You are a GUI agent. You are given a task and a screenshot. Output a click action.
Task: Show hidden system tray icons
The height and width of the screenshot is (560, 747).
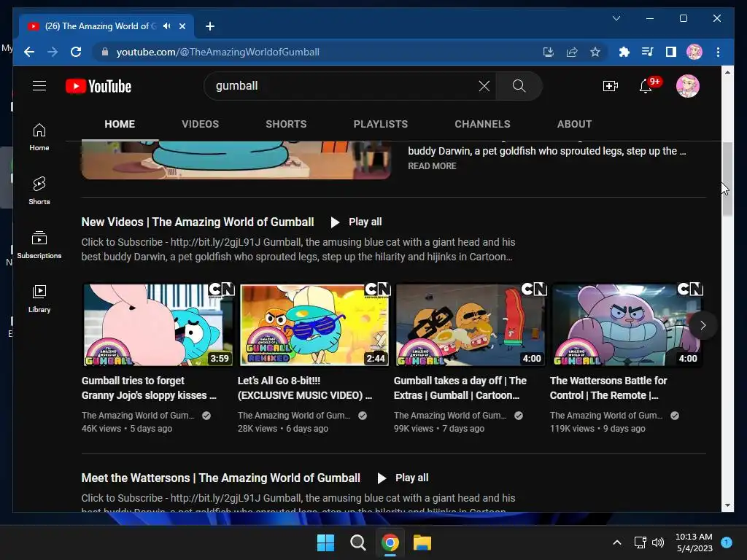tap(616, 542)
